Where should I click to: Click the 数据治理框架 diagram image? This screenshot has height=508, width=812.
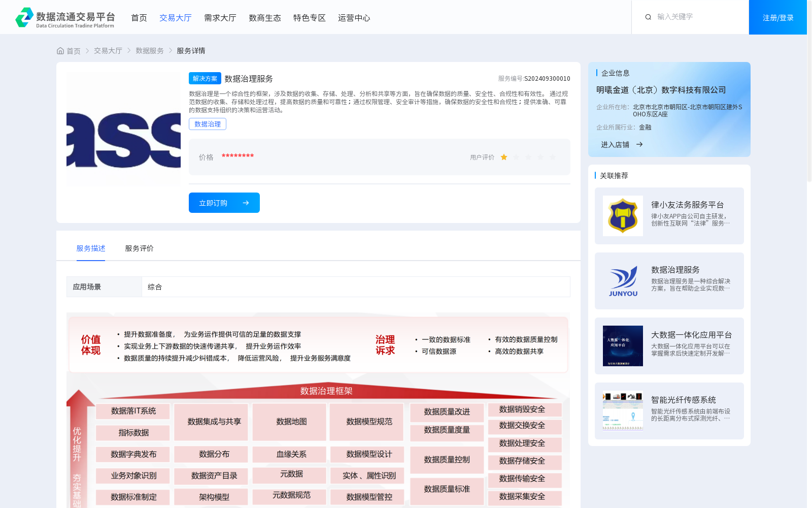coord(318,410)
